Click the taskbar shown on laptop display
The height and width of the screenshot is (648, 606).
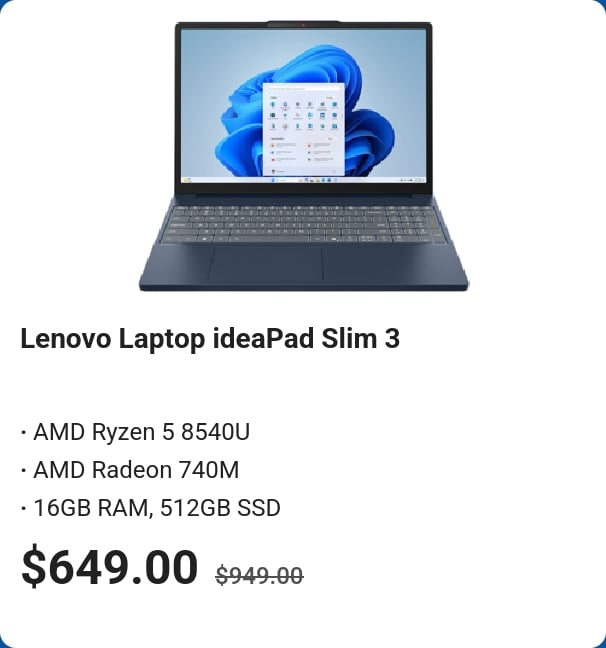[303, 180]
